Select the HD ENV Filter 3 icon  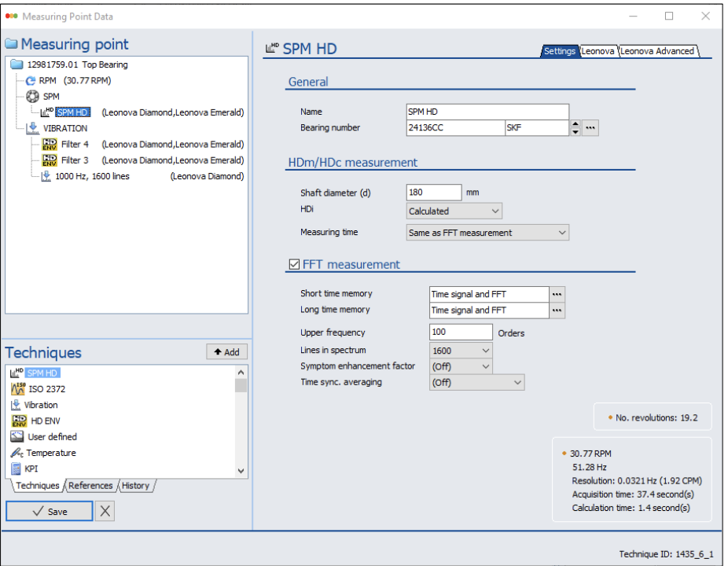(x=50, y=160)
